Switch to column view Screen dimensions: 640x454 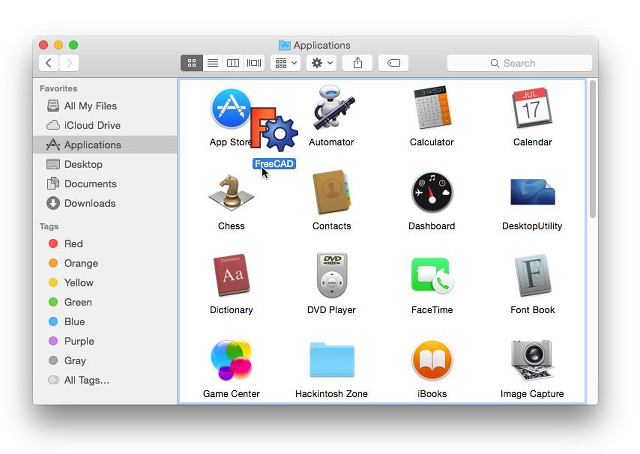pos(233,63)
